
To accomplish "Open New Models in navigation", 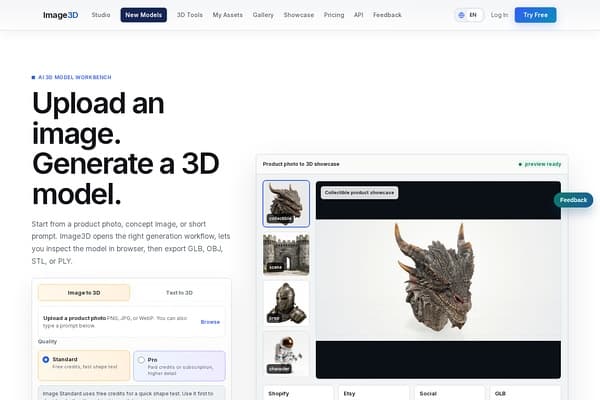I will pyautogui.click(x=143, y=15).
